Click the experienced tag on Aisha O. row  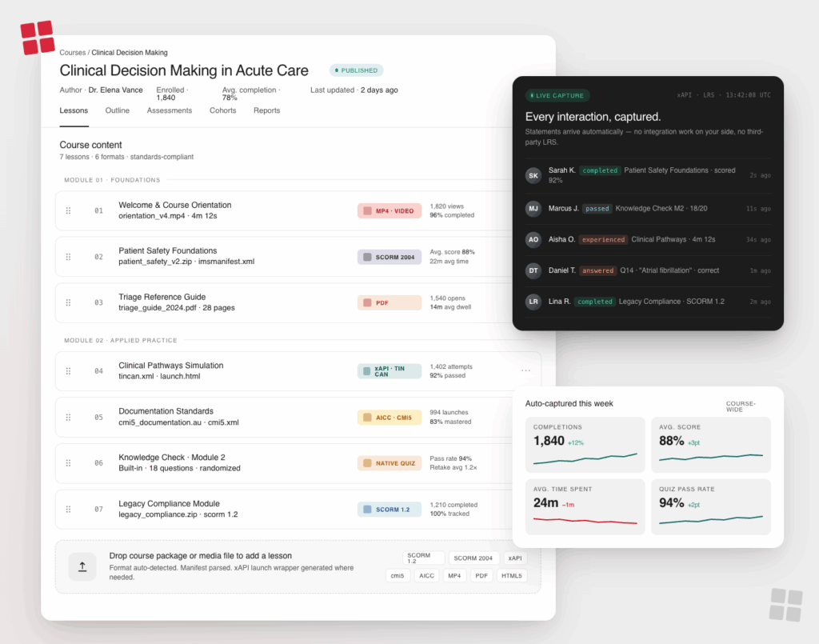[x=603, y=239]
